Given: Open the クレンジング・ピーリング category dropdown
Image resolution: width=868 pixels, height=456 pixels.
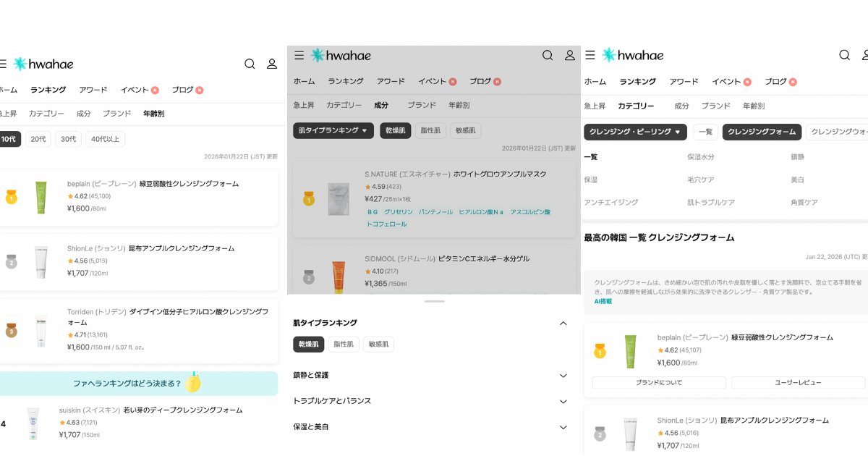Looking at the screenshot, I should (635, 132).
